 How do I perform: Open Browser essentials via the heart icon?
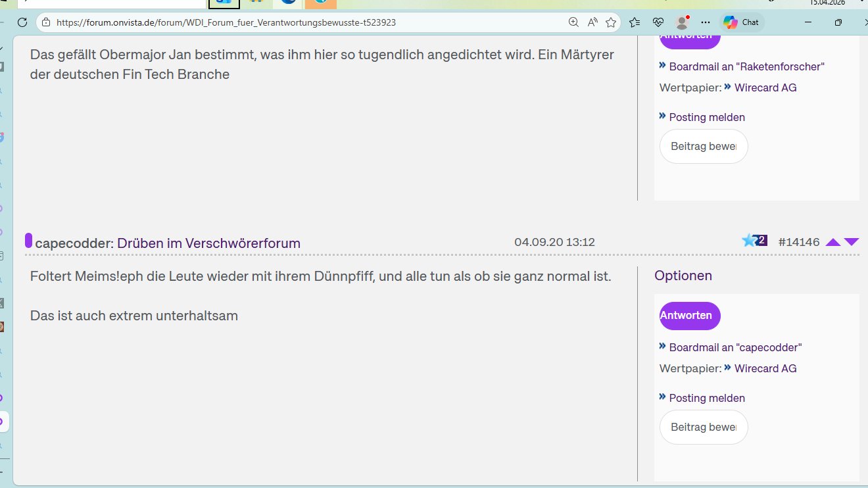658,22
